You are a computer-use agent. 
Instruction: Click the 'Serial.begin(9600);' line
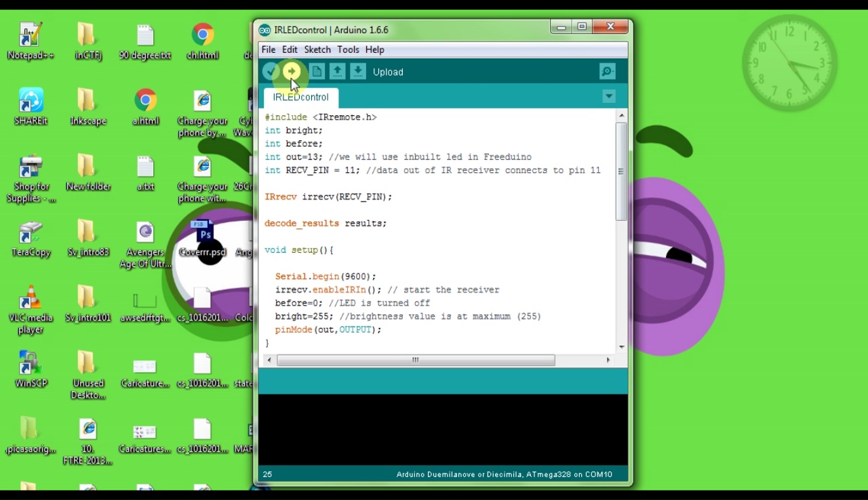(x=325, y=276)
